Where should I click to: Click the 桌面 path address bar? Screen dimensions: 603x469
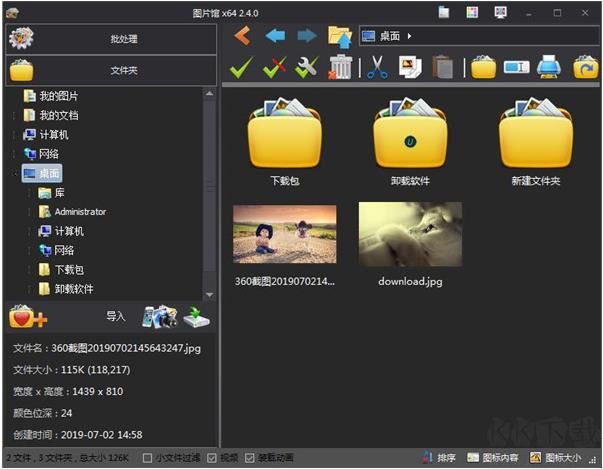point(479,36)
